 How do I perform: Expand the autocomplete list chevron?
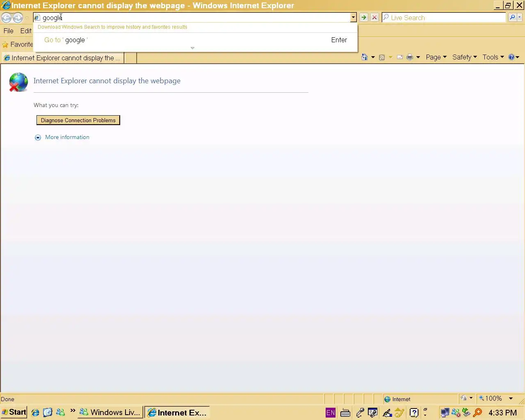tap(192, 48)
